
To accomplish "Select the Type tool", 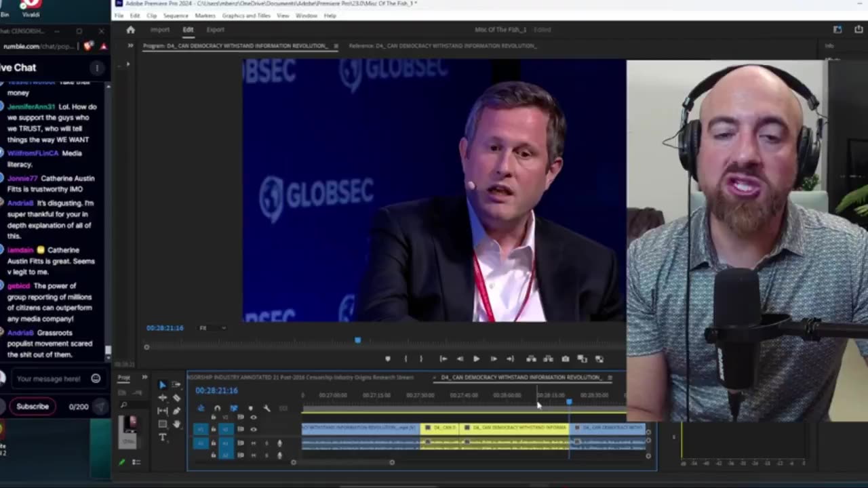I will [x=162, y=437].
